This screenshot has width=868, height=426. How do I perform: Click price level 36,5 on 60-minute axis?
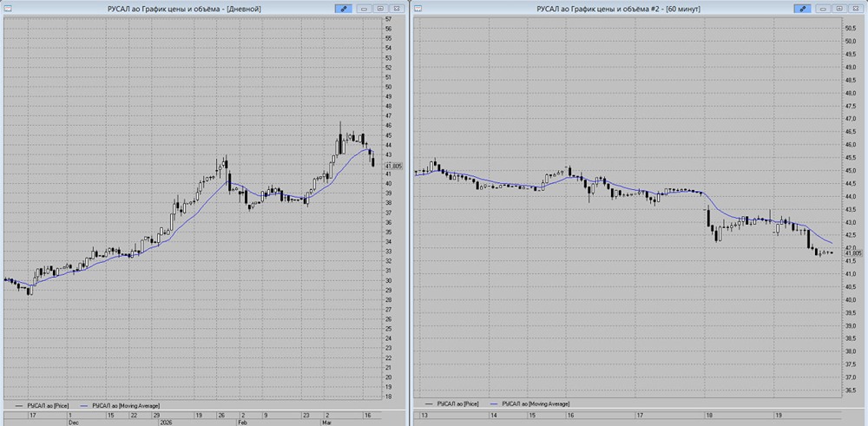851,390
